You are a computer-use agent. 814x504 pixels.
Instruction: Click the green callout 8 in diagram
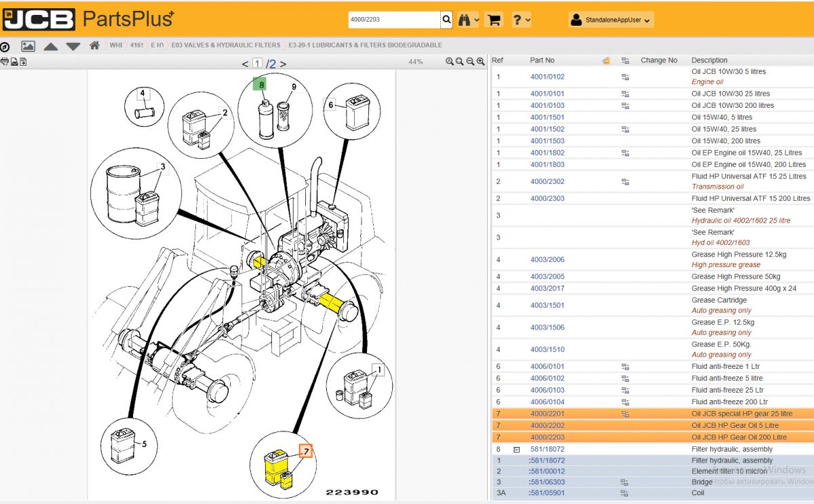pyautogui.click(x=260, y=84)
